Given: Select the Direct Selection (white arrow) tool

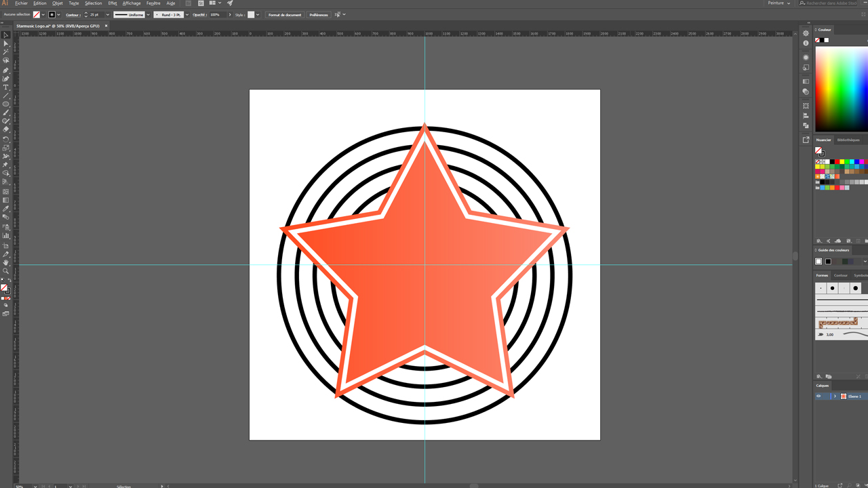Looking at the screenshot, I should 6,43.
